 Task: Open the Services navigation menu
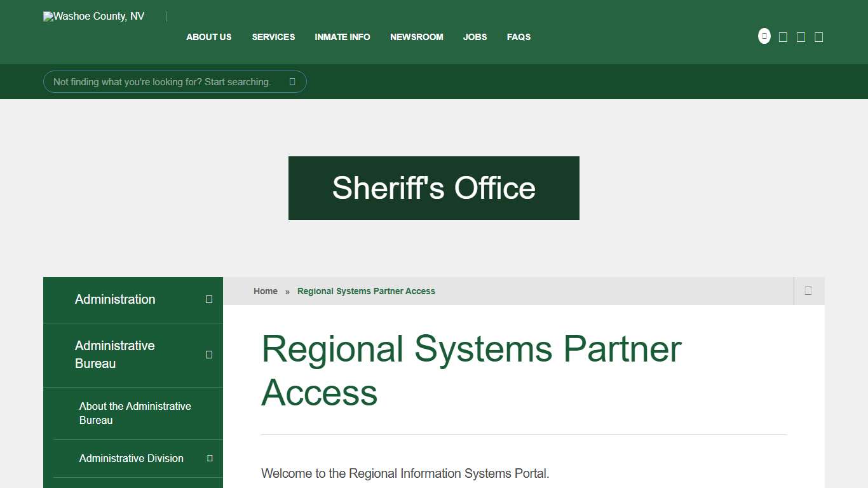pos(273,37)
